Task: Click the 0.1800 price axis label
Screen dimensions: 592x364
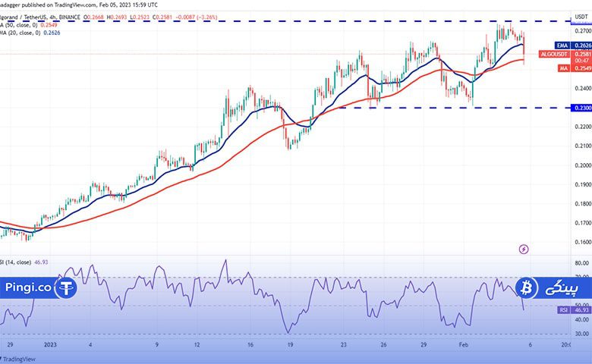Action: (x=583, y=204)
